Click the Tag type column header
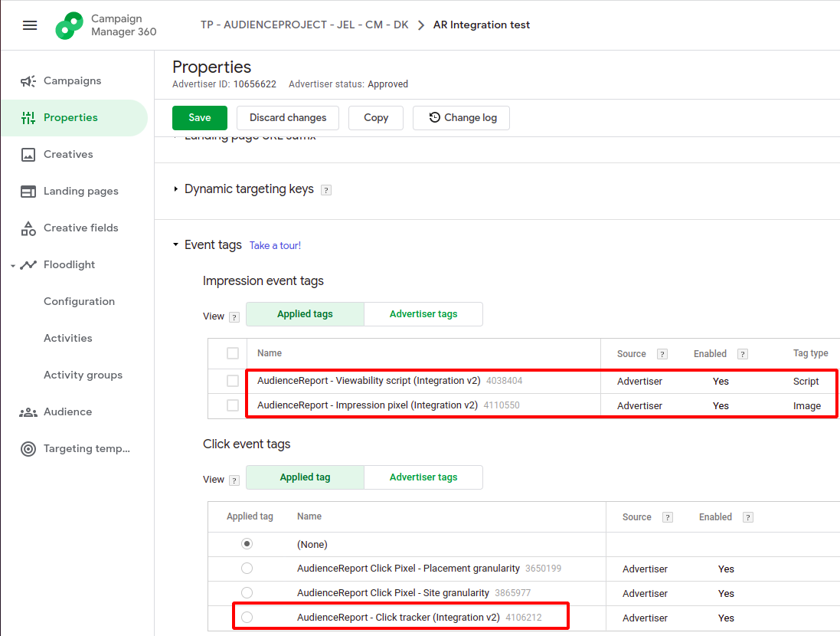The height and width of the screenshot is (636, 840). pos(811,353)
